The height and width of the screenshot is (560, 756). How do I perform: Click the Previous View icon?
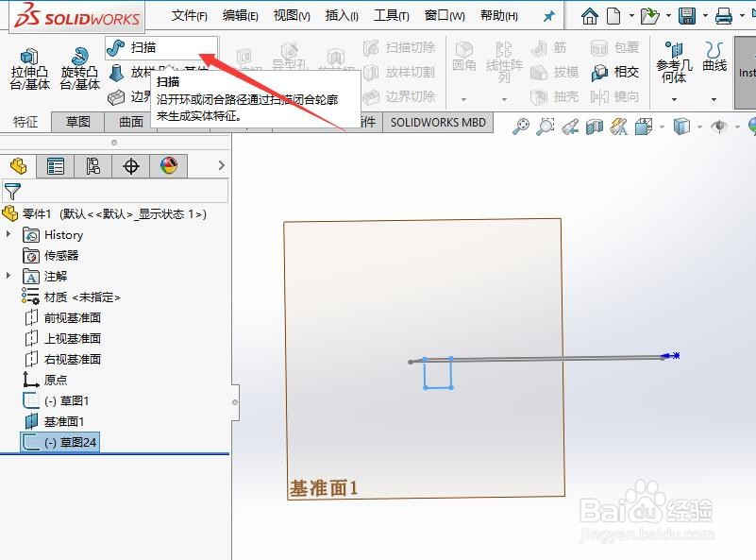[570, 127]
